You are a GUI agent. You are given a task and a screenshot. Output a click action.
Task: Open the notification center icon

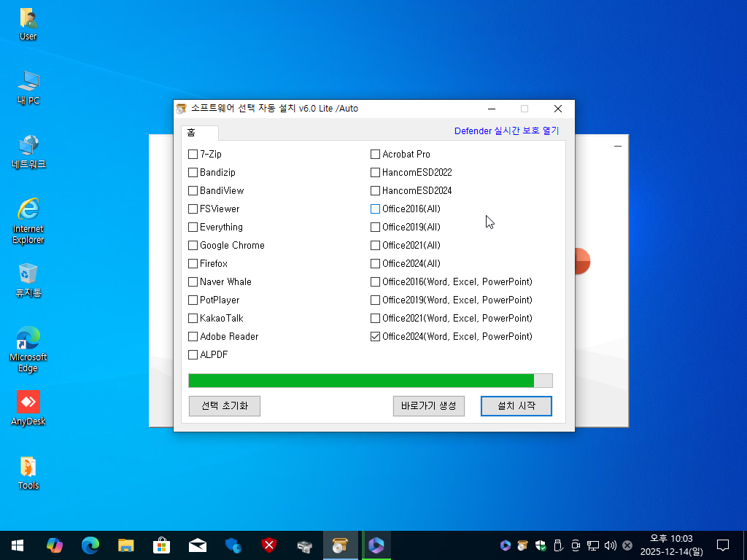(723, 545)
